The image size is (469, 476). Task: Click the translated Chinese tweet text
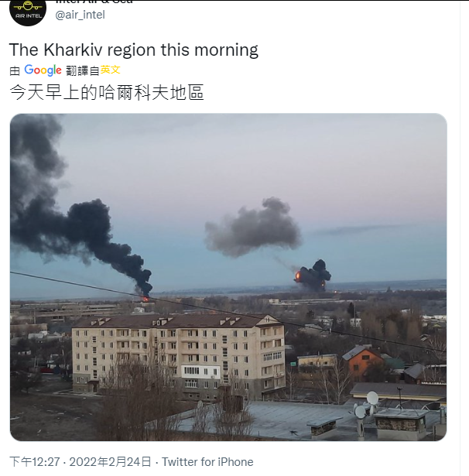(x=107, y=92)
